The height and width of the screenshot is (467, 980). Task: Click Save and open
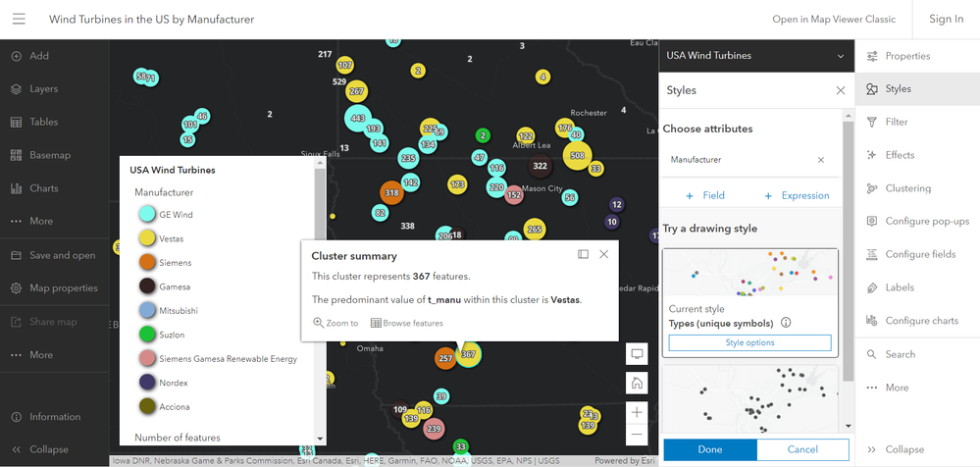(54, 255)
